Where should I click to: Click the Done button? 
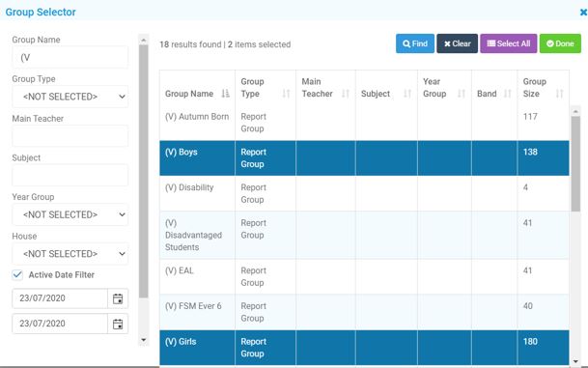[560, 43]
